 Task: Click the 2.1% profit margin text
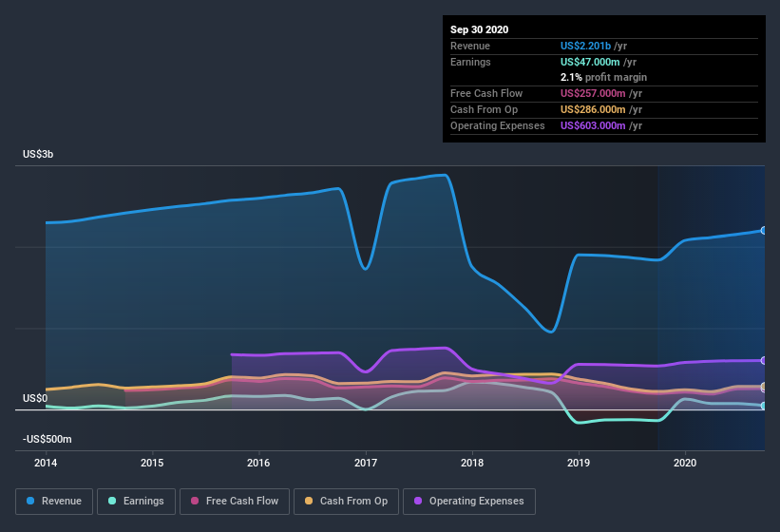coord(603,77)
